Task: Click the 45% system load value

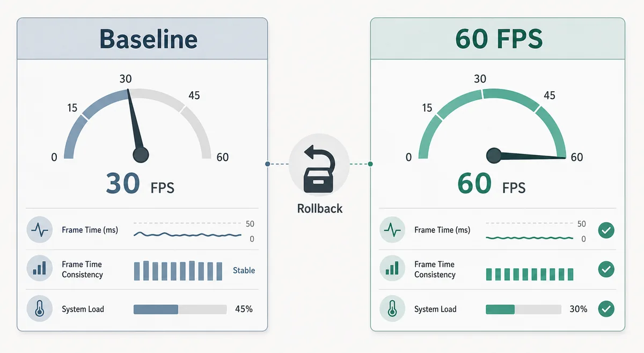Action: [244, 309]
